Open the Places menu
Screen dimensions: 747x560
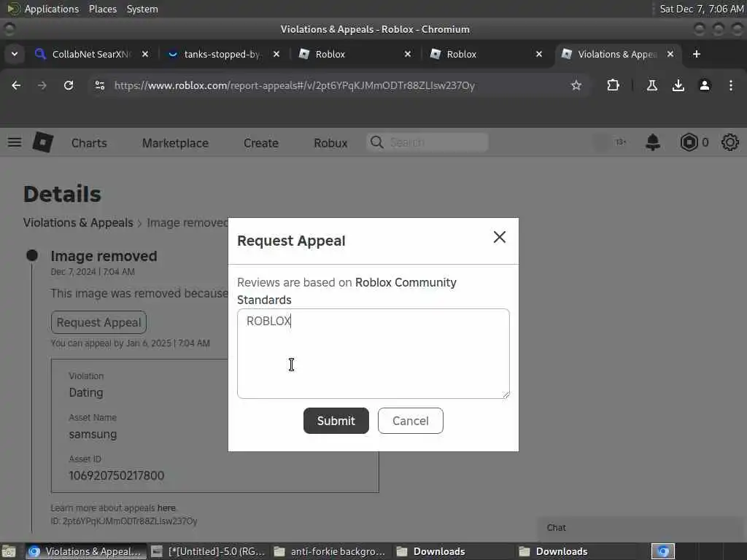point(102,9)
